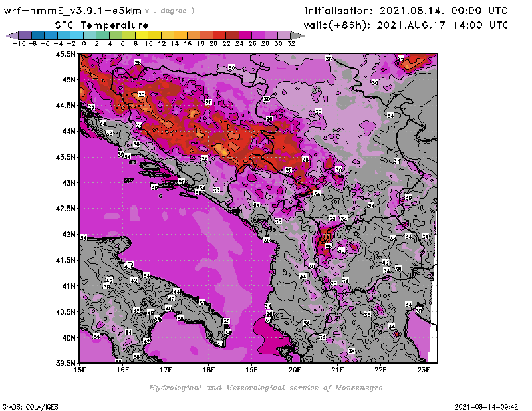Viewport: 532px width, 411px height.
Task: Click the 'GrADS: COLA/IGES' footer text
Action: (x=30, y=406)
